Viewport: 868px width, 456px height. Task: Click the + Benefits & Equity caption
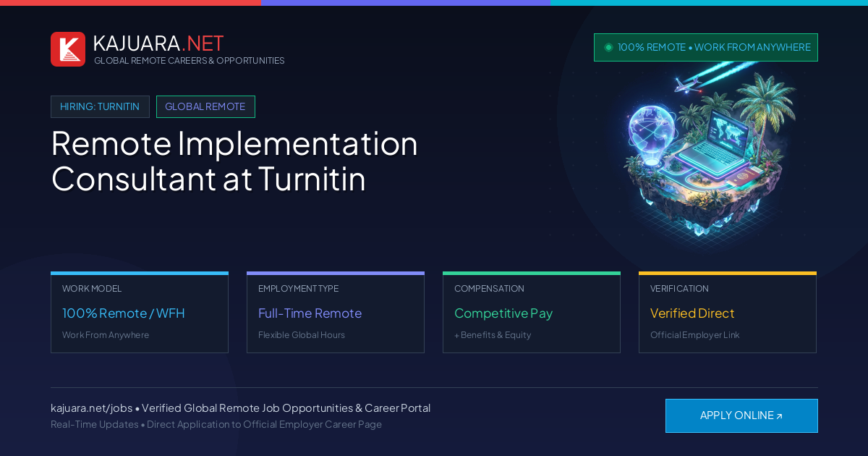[x=493, y=335]
